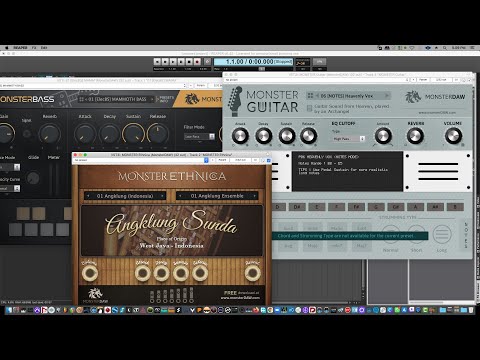This screenshot has width=480, height=360.
Task: Click the transport time display showing 1.1.00
Action: tap(253, 62)
